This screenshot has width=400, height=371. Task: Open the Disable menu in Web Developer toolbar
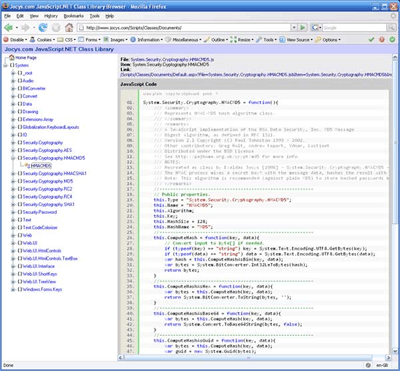pyautogui.click(x=15, y=40)
